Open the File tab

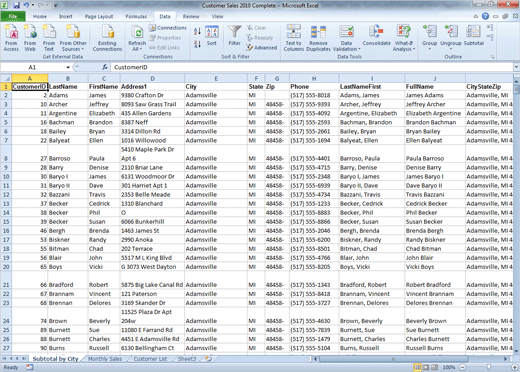(x=13, y=16)
